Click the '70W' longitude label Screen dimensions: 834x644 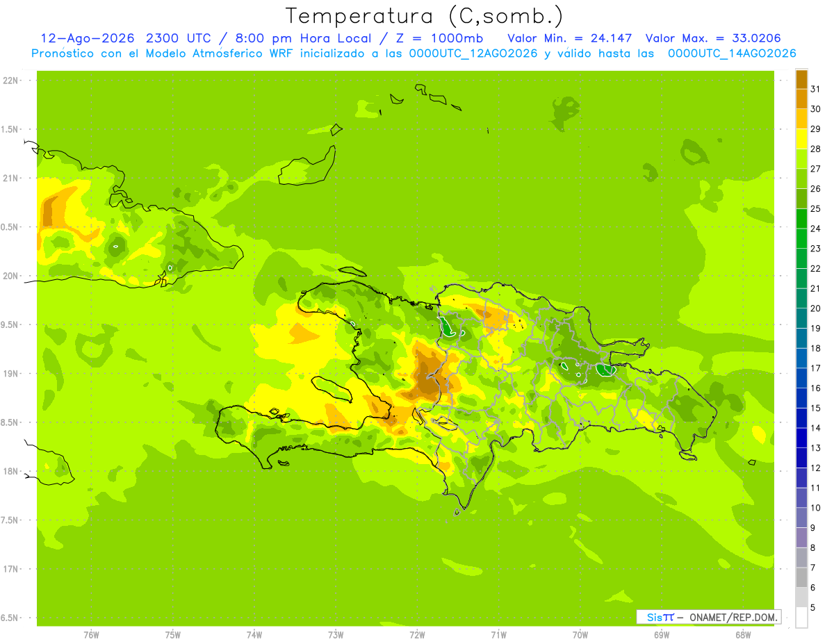click(x=580, y=635)
